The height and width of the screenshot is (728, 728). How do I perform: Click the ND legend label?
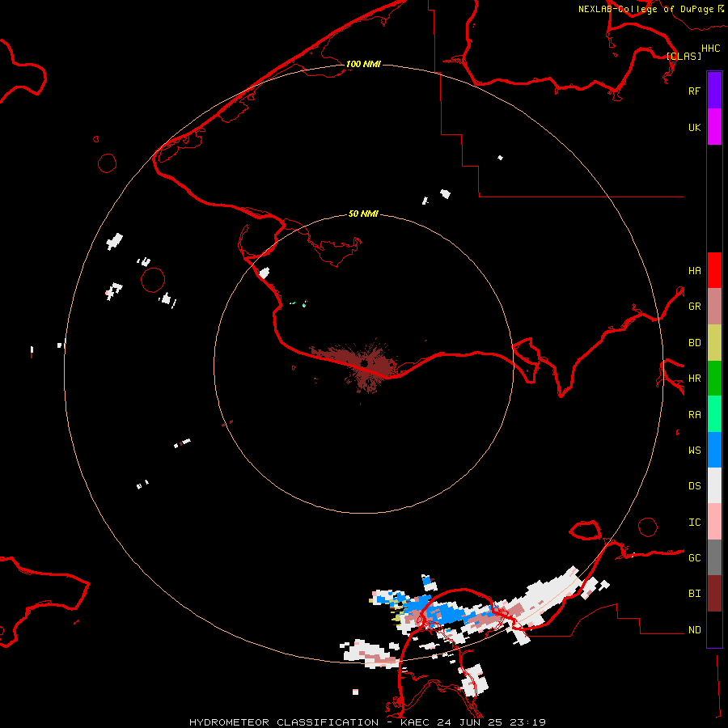click(694, 630)
